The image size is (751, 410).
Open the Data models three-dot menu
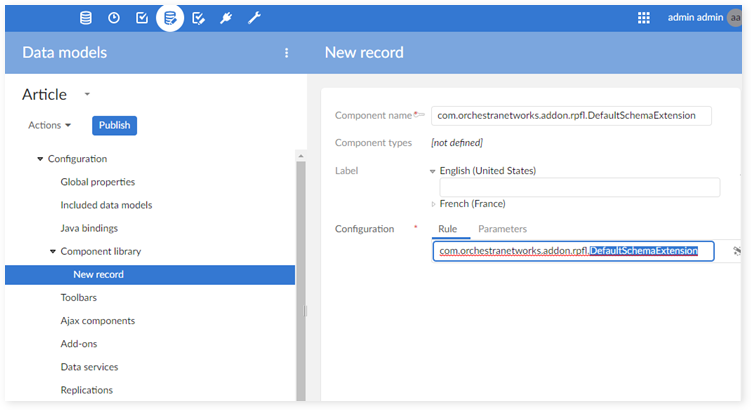pyautogui.click(x=287, y=53)
